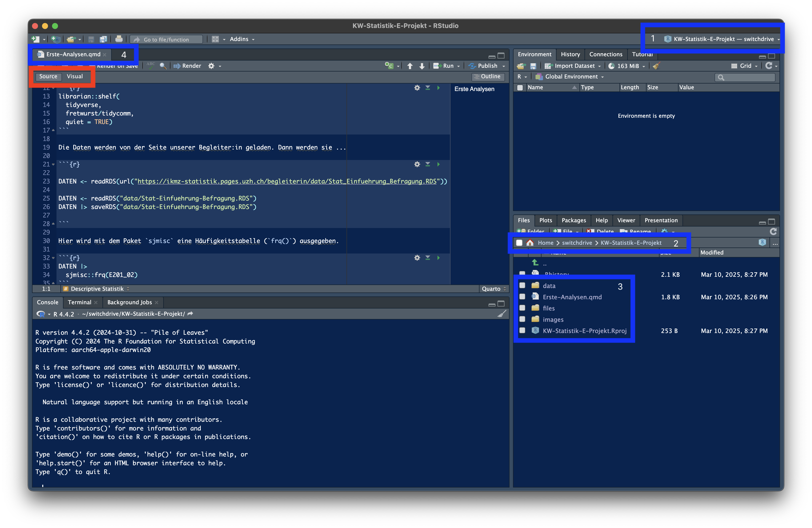This screenshot has width=812, height=528.
Task: Toggle the select-all checkbox in Files breadcrumb bar
Action: [519, 242]
